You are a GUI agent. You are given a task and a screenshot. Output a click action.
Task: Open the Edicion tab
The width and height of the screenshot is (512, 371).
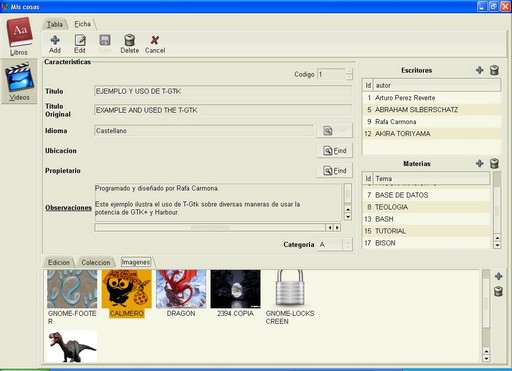pos(59,262)
